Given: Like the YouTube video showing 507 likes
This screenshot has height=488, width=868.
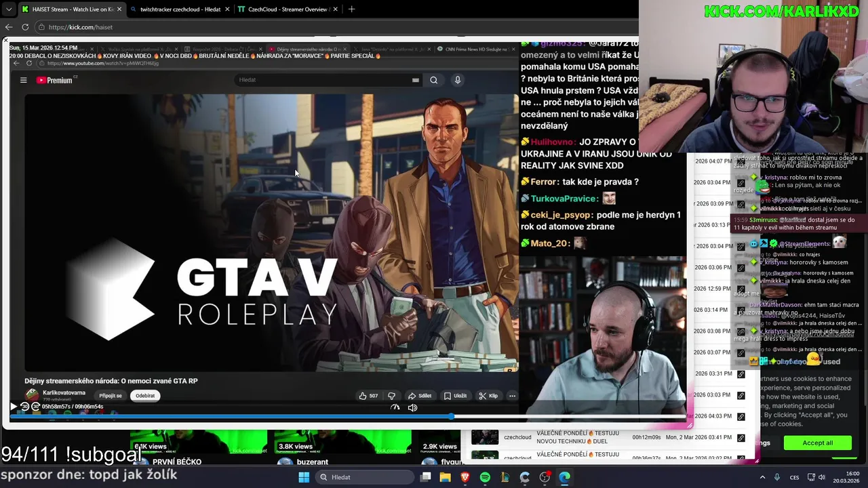Looking at the screenshot, I should 369,396.
